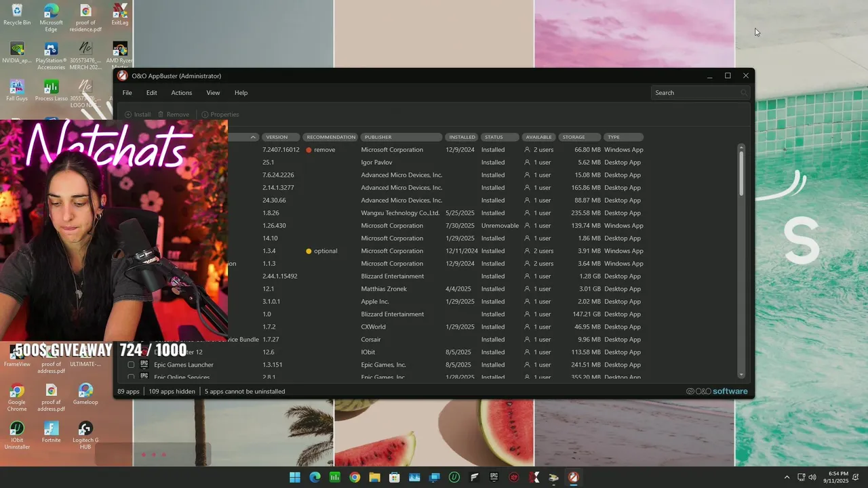Open Properties from the toolbar
Viewport: 868px width, 488px height.
[x=220, y=115]
